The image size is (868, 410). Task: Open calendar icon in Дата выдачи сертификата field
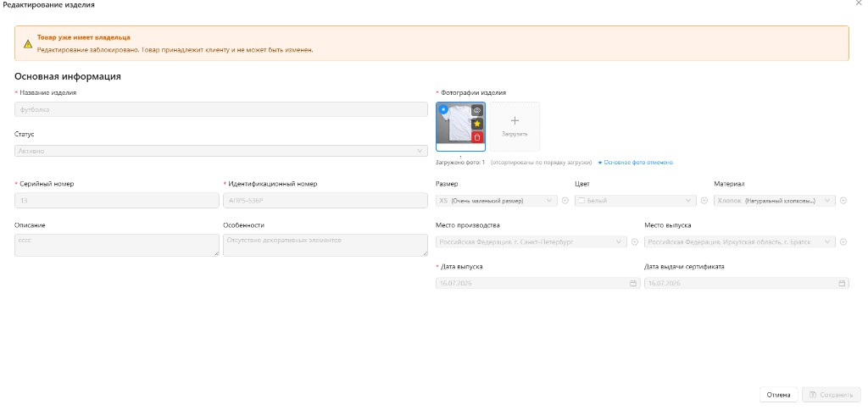pyautogui.click(x=842, y=283)
